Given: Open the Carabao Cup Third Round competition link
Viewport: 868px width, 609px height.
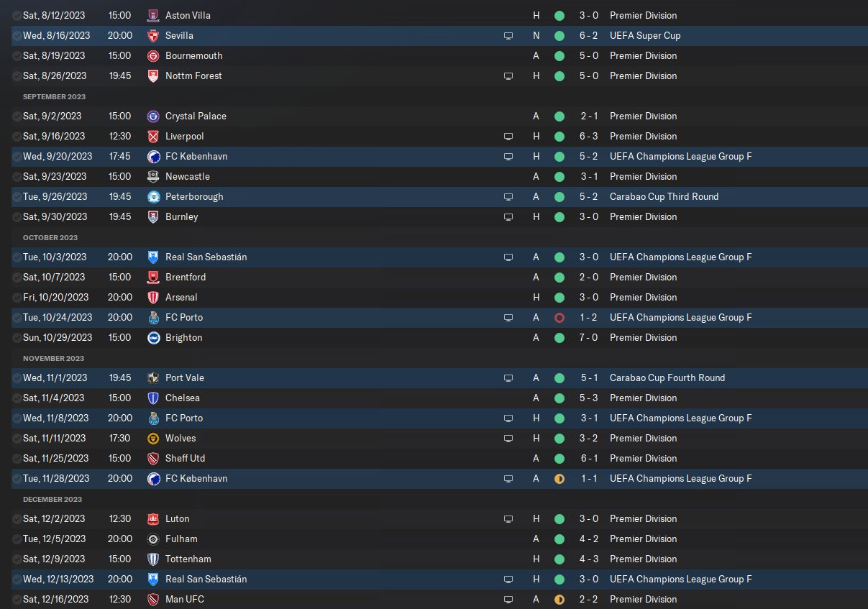Looking at the screenshot, I should (x=664, y=196).
